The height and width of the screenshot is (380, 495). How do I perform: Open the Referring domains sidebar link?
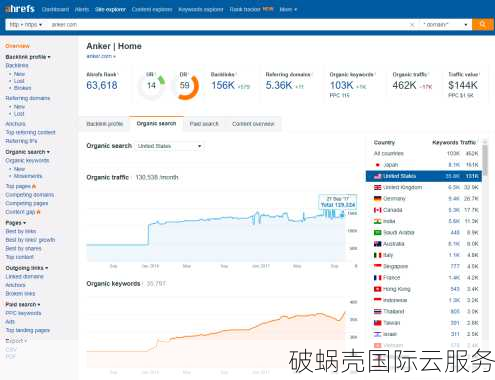[x=28, y=98]
